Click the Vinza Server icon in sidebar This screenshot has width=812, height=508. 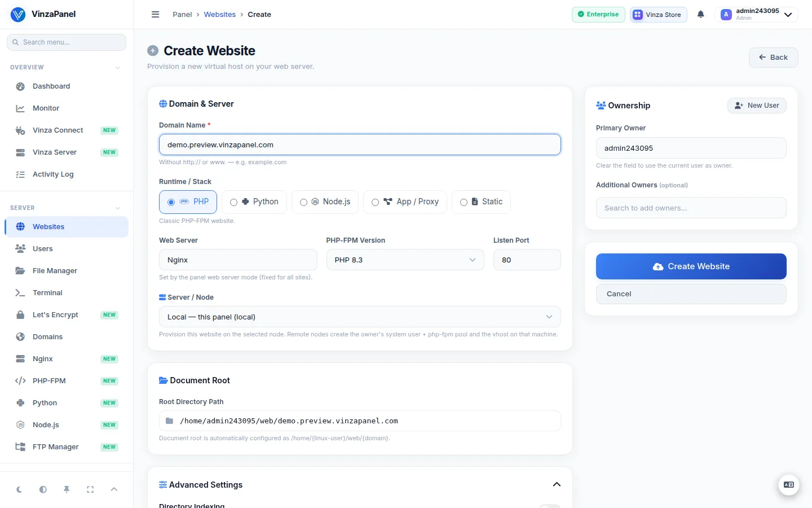tap(20, 152)
